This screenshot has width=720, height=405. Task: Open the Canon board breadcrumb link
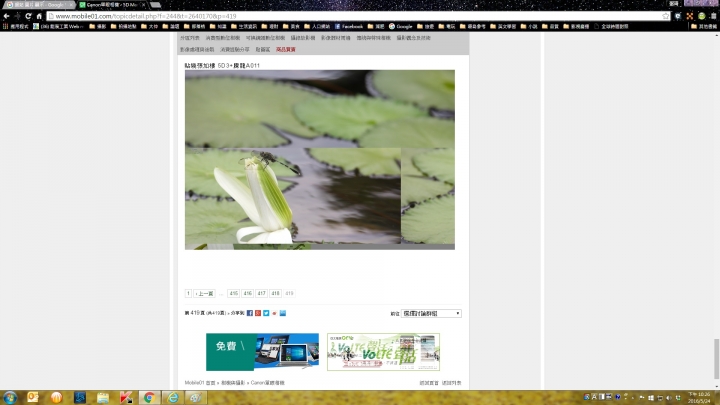[x=267, y=382]
